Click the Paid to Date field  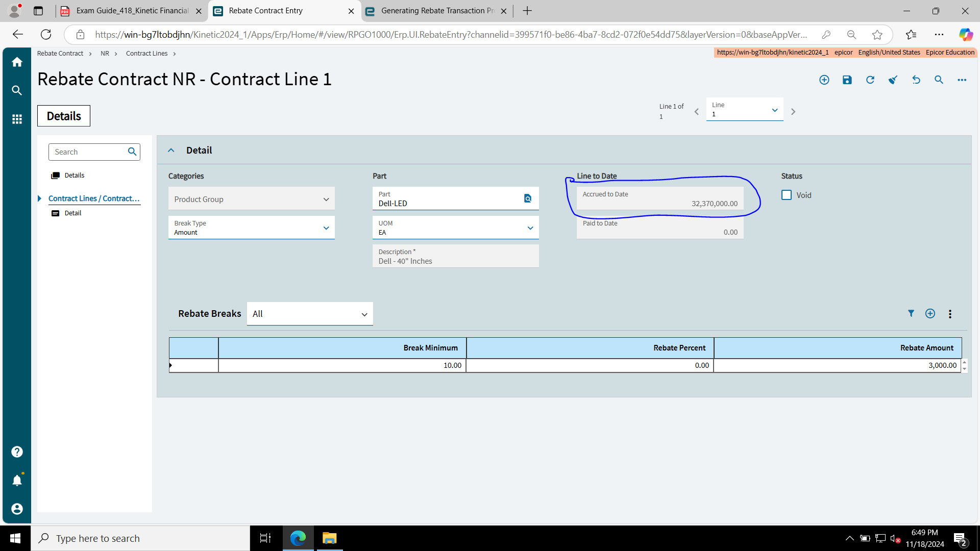[x=660, y=228]
